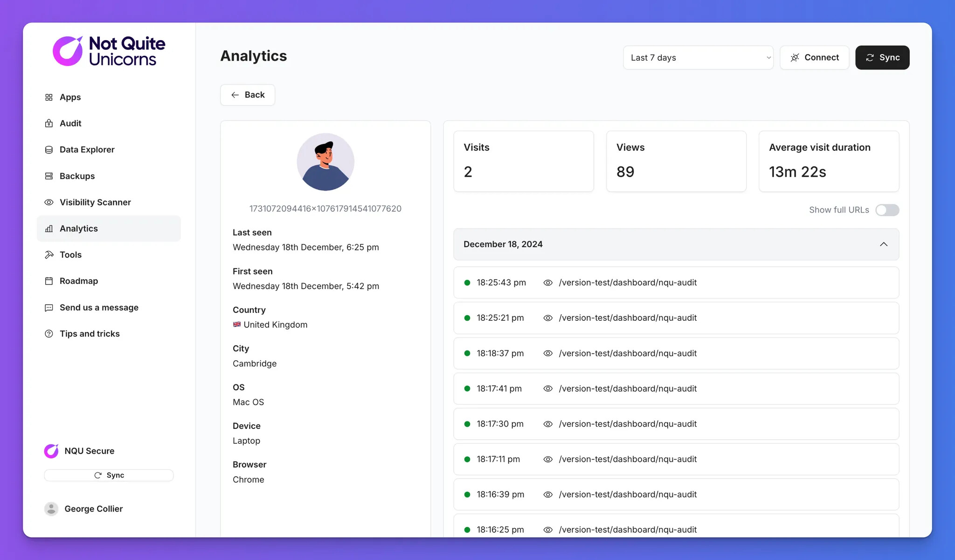Open the Tools sidebar item
This screenshot has width=955, height=560.
point(109,255)
